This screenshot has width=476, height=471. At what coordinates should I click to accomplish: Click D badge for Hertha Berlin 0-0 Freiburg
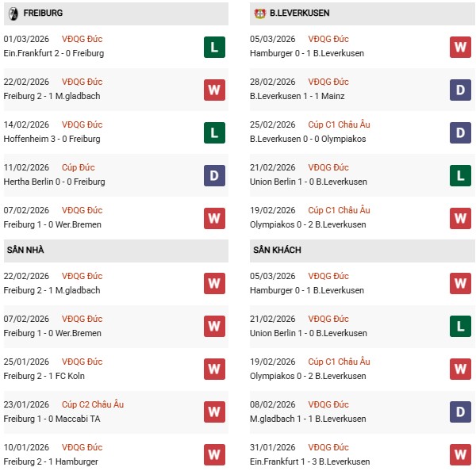coord(214,175)
